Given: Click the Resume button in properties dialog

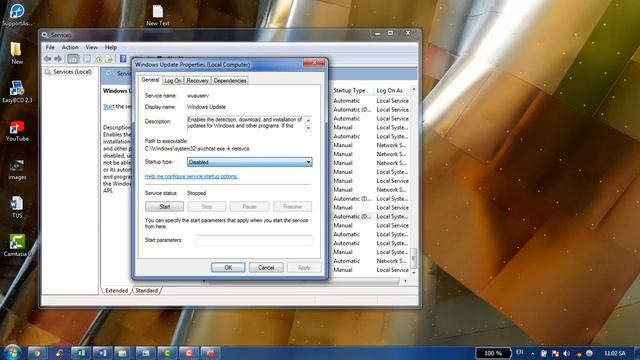Looking at the screenshot, I should point(292,207).
